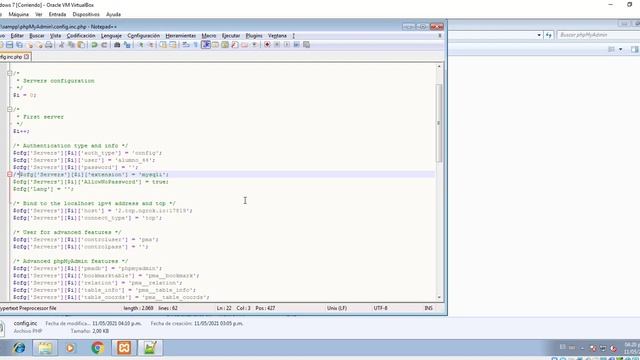Click the green Undo arrow icon

[x=94, y=44]
